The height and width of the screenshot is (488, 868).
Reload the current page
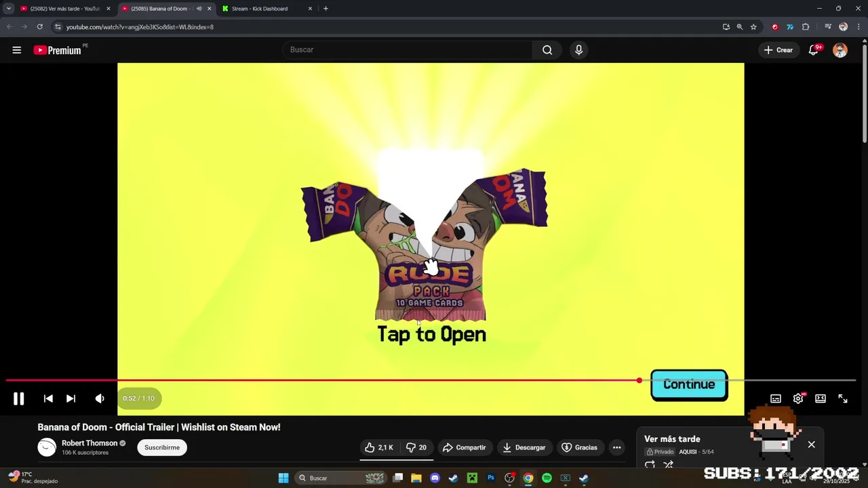(39, 27)
